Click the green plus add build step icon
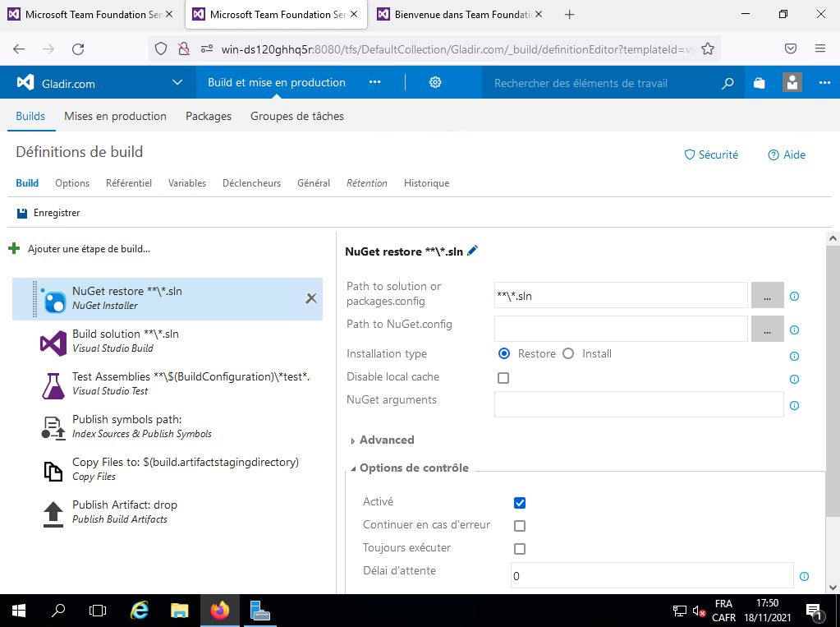840x627 pixels. 14,248
